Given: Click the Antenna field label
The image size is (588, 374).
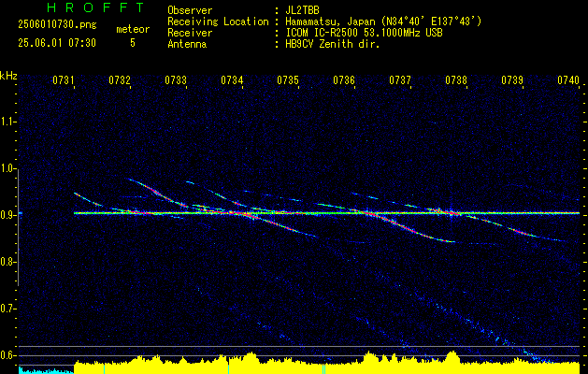Looking at the screenshot, I should pos(187,44).
